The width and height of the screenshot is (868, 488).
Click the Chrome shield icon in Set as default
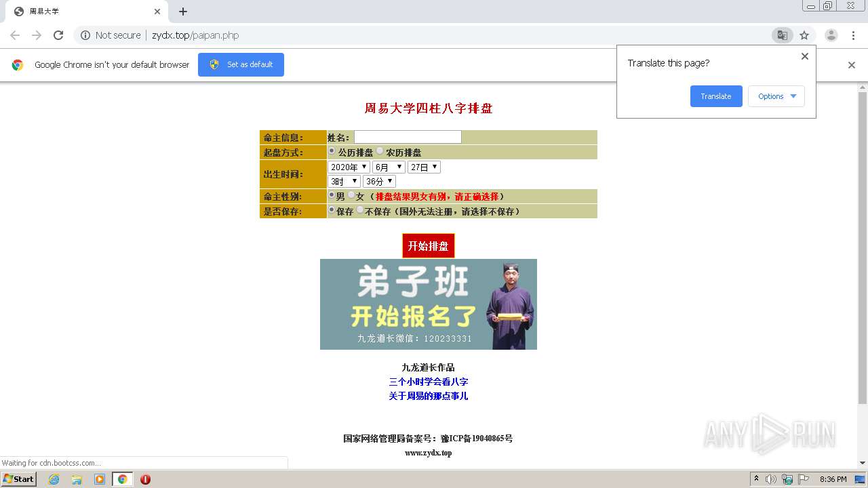click(214, 64)
